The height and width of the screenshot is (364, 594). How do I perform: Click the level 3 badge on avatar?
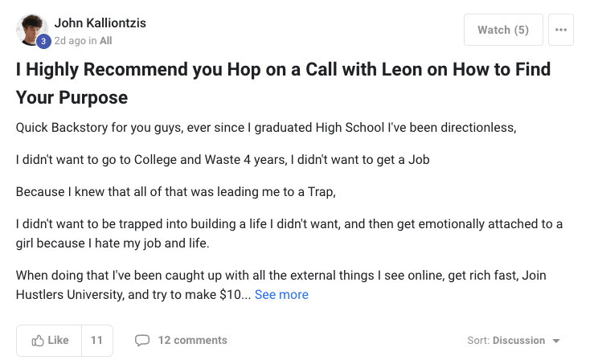[43, 42]
